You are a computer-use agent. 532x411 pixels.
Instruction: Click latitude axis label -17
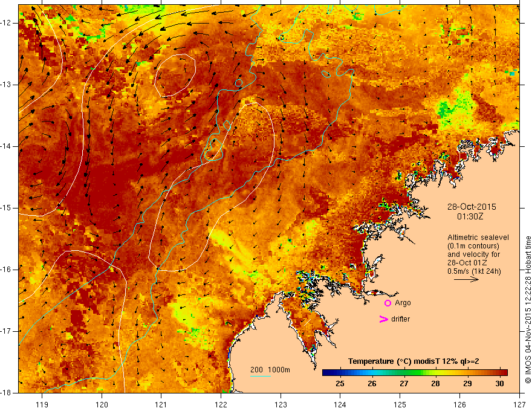pyautogui.click(x=7, y=331)
